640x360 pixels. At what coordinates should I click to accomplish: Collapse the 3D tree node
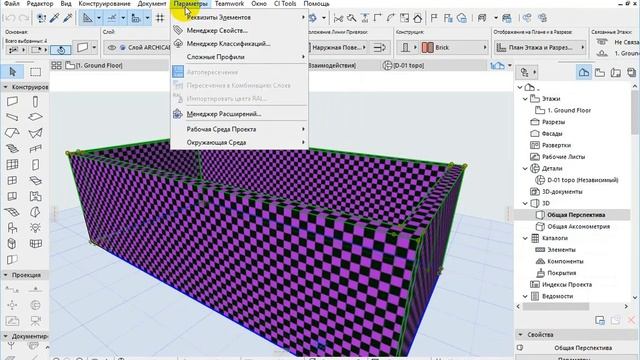(x=525, y=203)
